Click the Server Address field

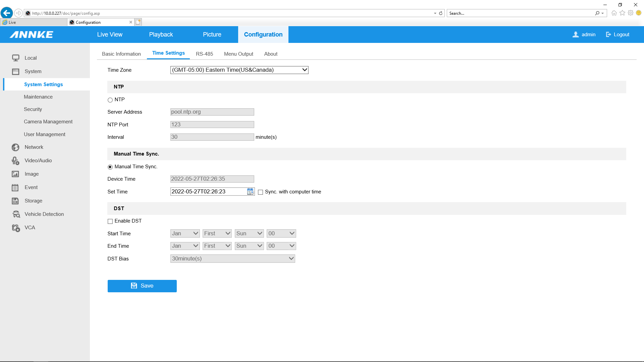(212, 112)
